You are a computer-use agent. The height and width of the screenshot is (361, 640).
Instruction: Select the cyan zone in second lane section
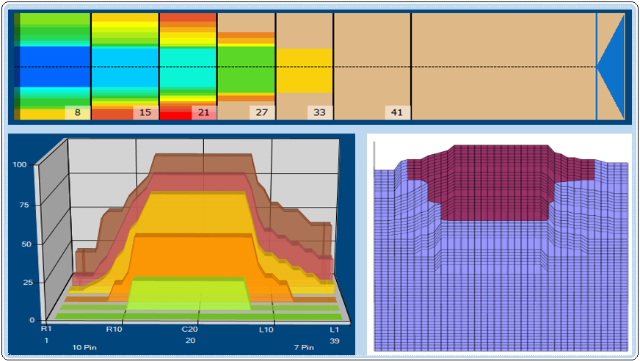125,67
